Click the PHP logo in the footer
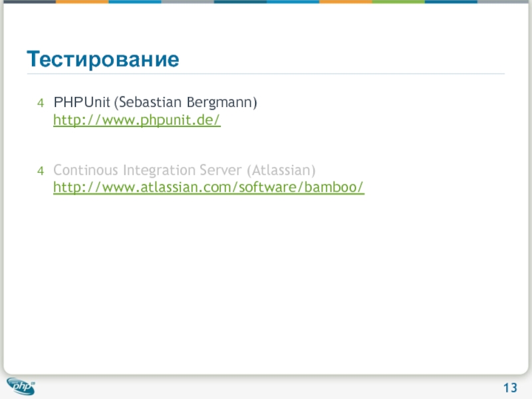Image resolution: width=532 pixels, height=399 pixels. 21,386
